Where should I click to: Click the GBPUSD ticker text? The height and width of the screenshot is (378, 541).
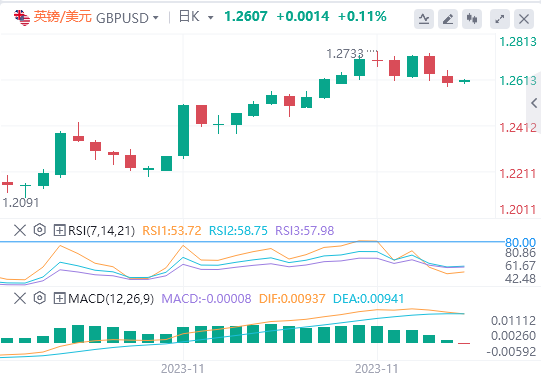click(122, 18)
